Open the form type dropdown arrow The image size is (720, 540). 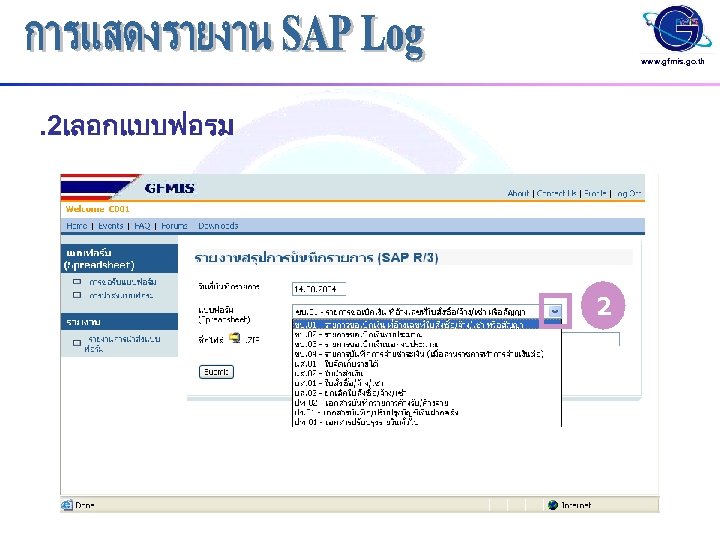point(555,311)
